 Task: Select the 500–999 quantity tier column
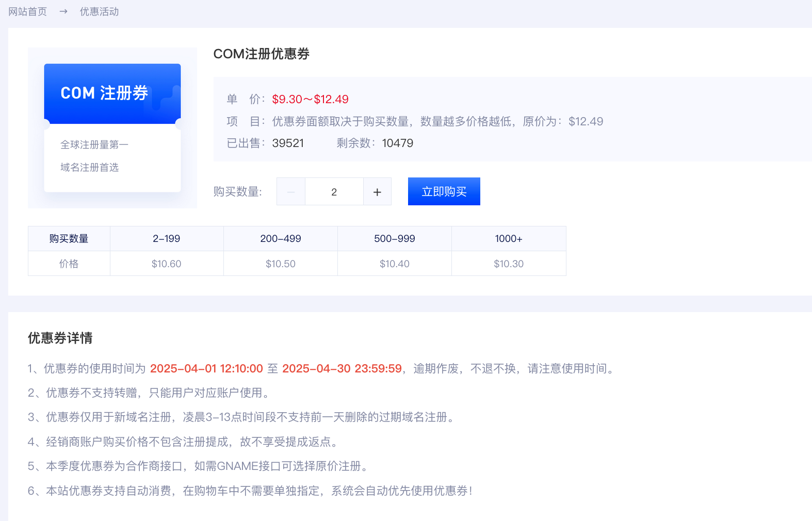(x=395, y=239)
